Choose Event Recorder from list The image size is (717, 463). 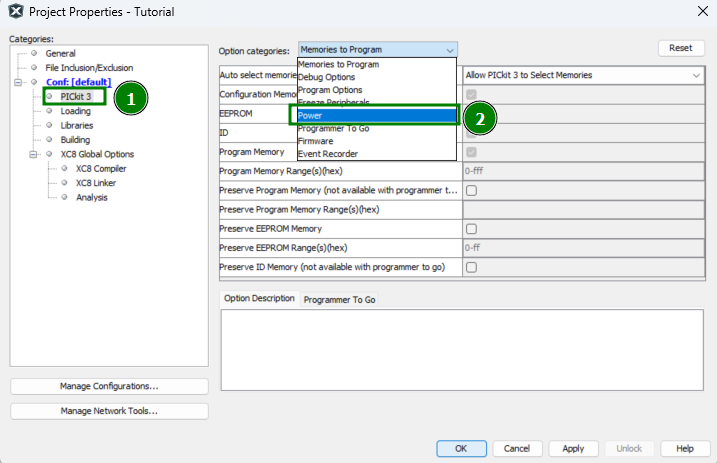pos(377,154)
